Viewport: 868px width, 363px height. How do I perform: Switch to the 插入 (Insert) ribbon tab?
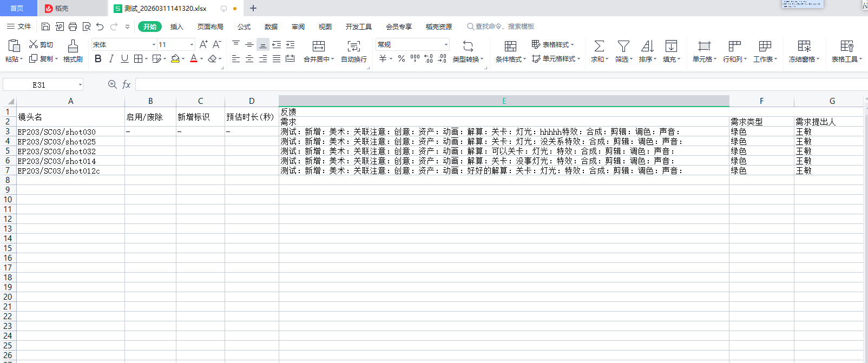(177, 27)
